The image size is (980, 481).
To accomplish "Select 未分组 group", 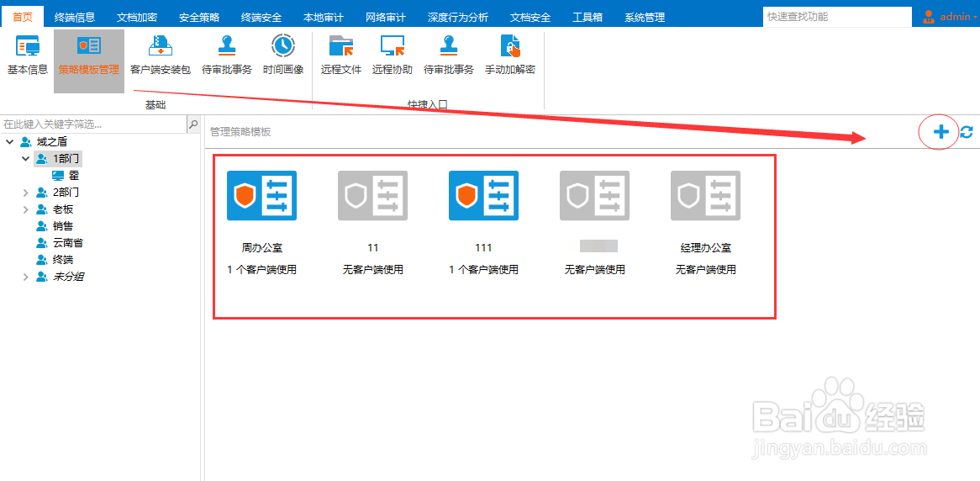I will [68, 277].
